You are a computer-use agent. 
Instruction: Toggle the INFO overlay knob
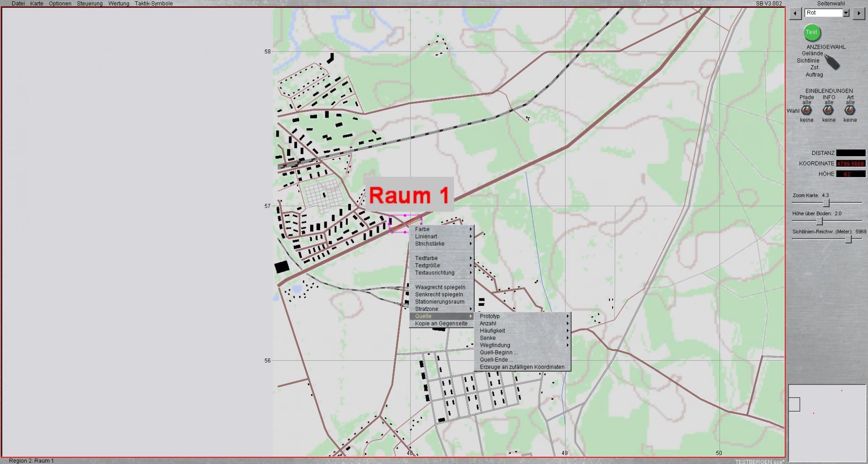828,110
